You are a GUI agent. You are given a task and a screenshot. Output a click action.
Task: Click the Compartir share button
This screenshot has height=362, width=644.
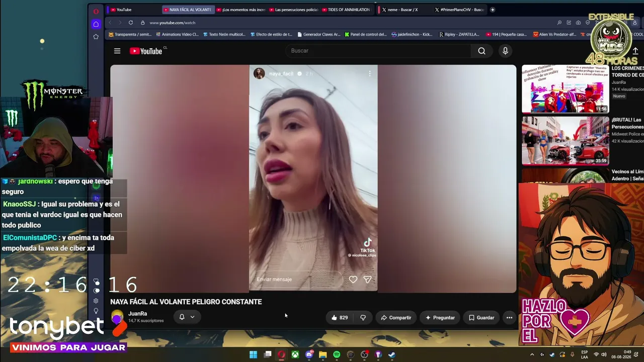(396, 318)
